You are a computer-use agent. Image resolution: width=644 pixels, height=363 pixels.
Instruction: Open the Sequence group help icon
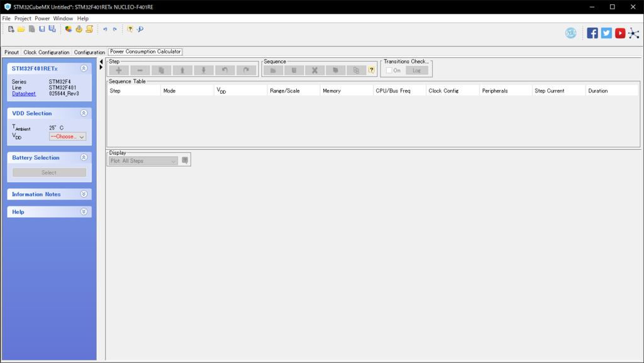(371, 70)
